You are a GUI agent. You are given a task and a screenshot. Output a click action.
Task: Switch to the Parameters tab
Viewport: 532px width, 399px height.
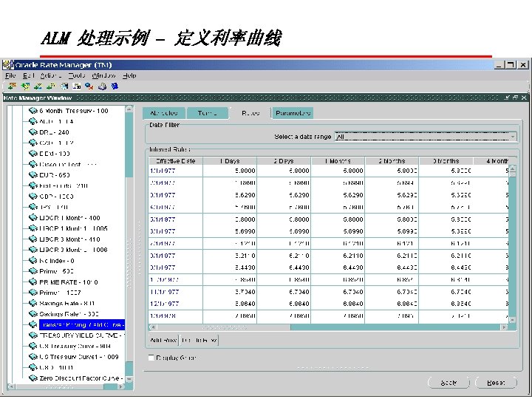pyautogui.click(x=293, y=113)
